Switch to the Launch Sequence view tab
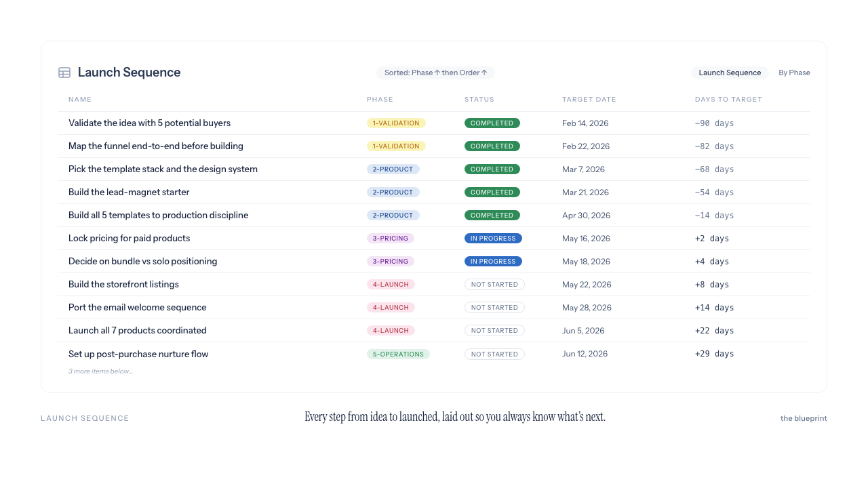The height and width of the screenshot is (488, 868). pos(730,73)
